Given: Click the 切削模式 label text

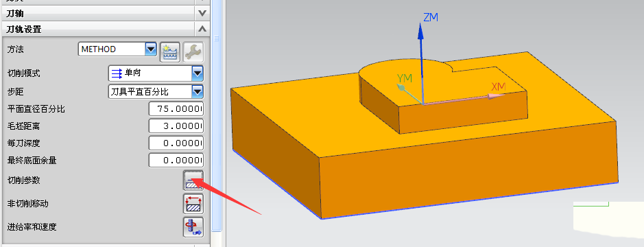Looking at the screenshot, I should point(24,73).
